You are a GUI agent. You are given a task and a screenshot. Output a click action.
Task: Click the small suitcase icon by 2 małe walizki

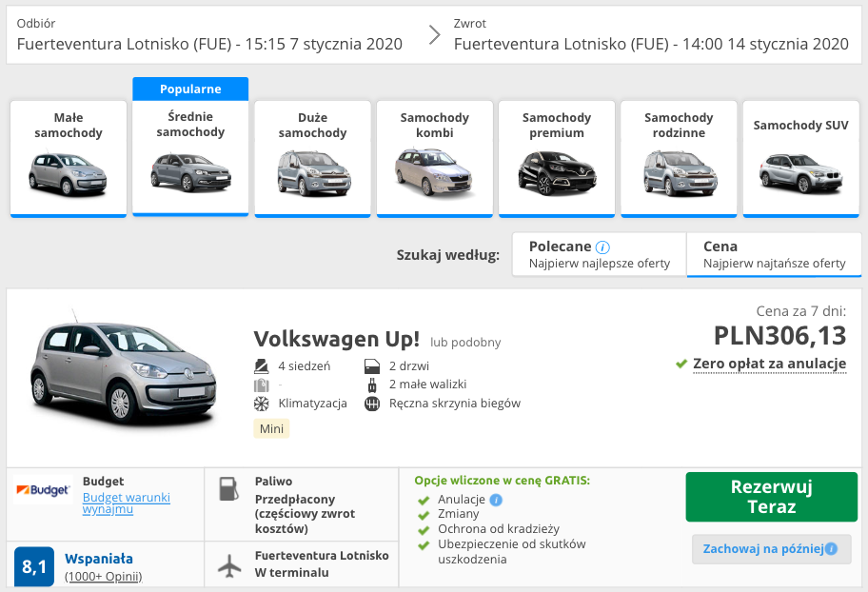click(372, 385)
